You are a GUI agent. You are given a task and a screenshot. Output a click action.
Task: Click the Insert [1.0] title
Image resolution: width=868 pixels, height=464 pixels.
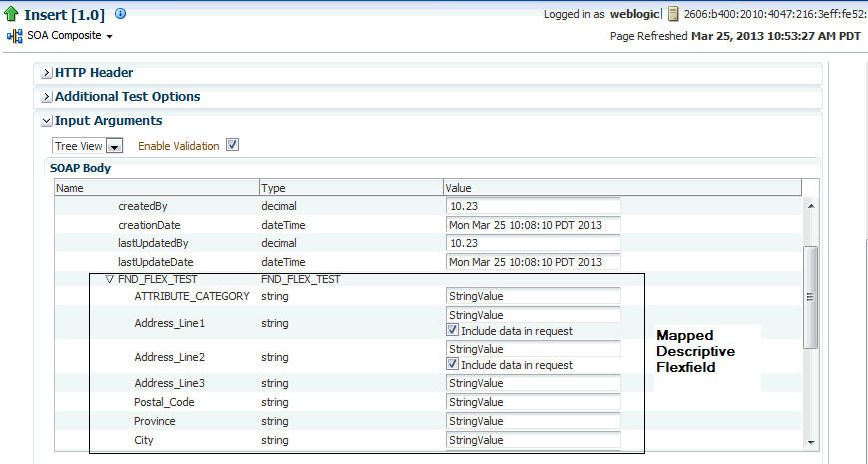point(64,15)
